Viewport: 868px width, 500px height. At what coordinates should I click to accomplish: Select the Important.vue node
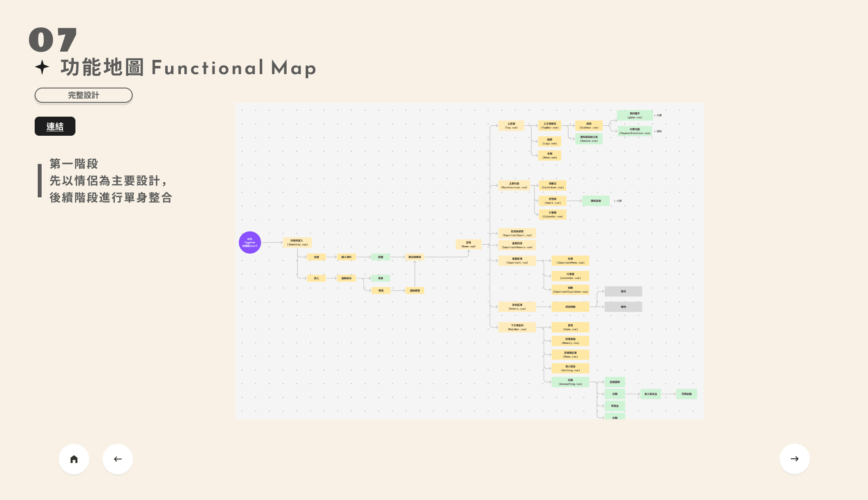[517, 261]
